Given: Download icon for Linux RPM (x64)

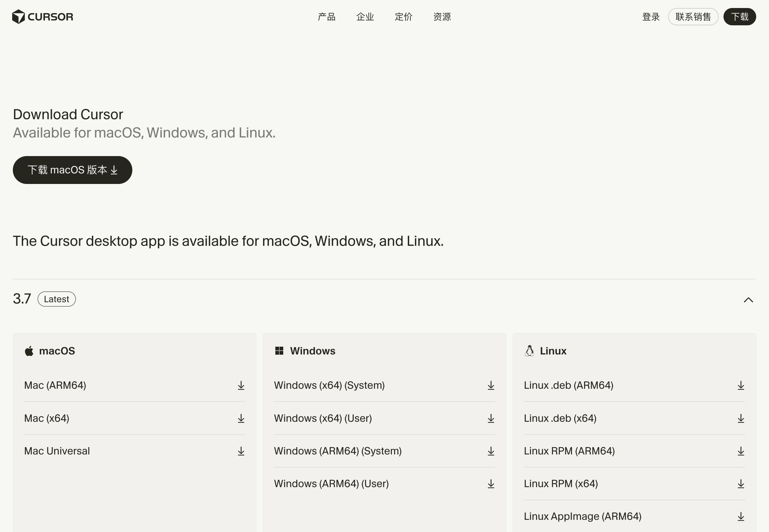Looking at the screenshot, I should 741,484.
